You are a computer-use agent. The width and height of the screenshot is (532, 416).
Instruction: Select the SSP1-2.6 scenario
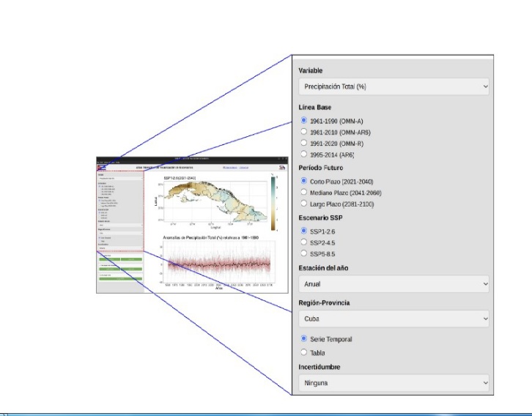click(x=303, y=231)
